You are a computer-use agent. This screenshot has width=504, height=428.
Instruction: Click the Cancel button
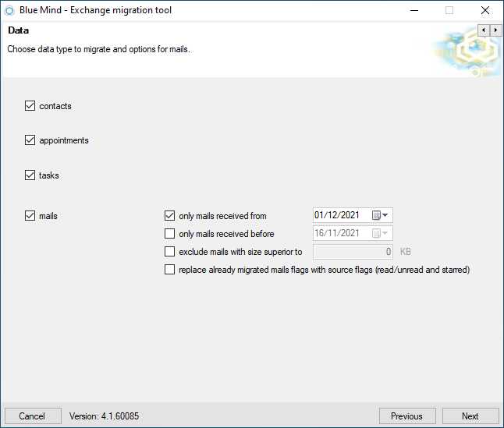click(x=33, y=416)
